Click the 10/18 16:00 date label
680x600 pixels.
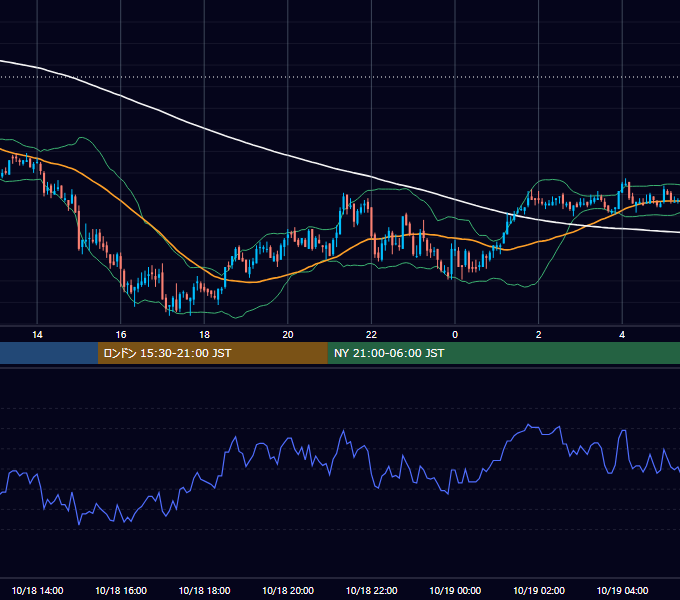click(121, 590)
